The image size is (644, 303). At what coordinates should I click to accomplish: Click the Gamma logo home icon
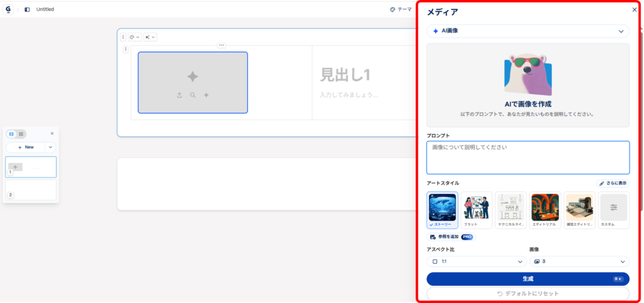point(8,9)
